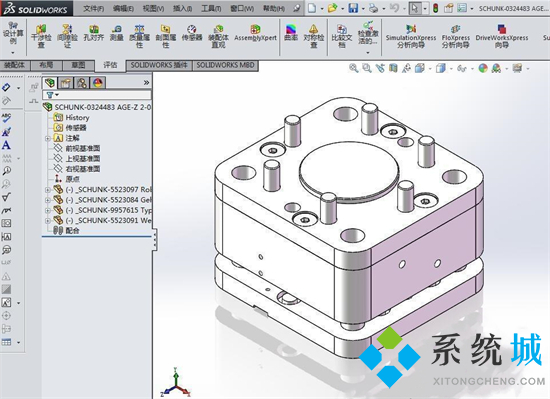
Task: Create a new document
Action: pyautogui.click(x=312, y=8)
